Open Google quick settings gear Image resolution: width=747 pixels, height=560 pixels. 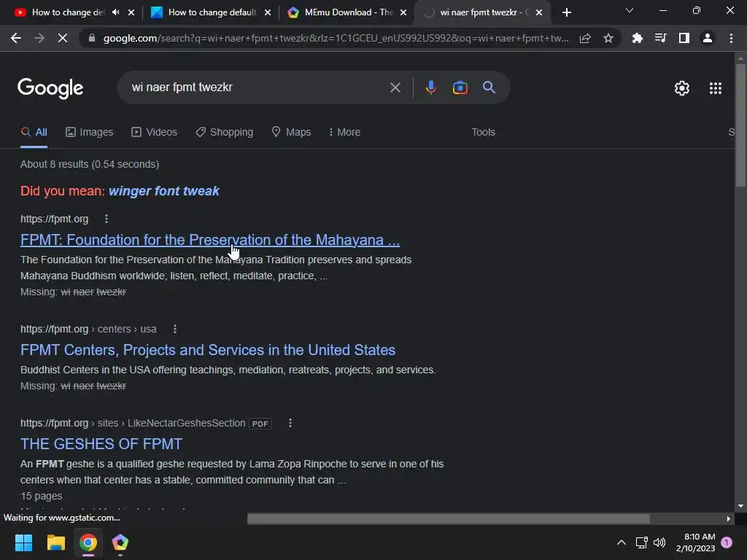pyautogui.click(x=682, y=88)
